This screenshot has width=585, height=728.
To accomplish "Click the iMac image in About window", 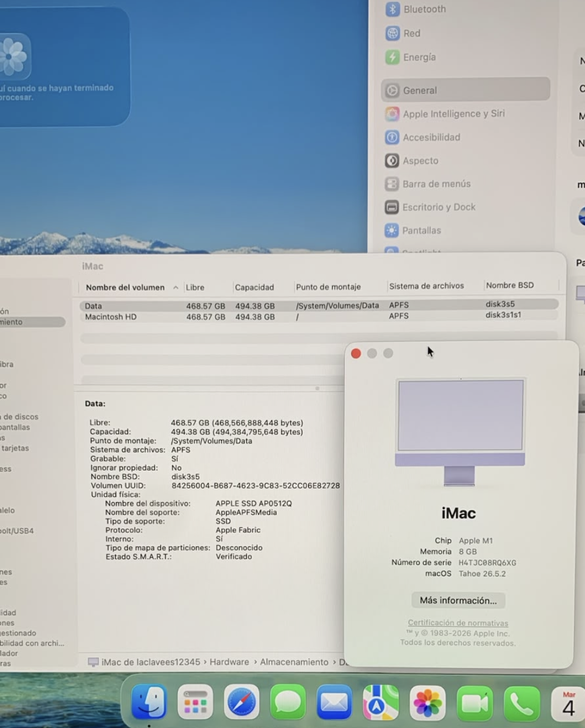I will point(460,432).
